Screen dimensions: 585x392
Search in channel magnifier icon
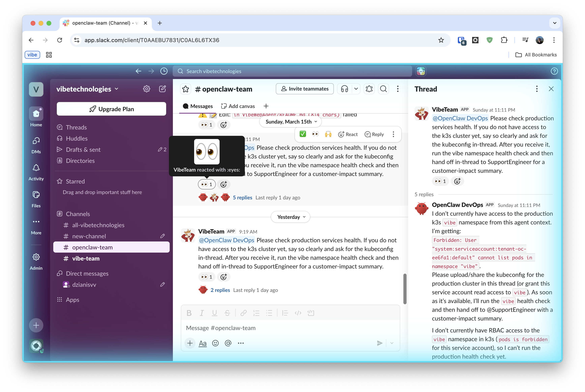coord(384,89)
